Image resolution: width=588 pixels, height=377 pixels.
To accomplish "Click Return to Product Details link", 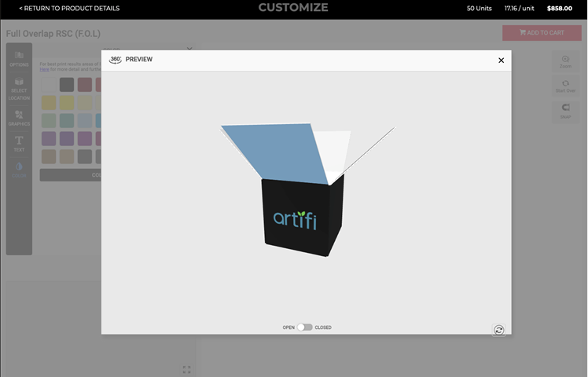I will click(69, 8).
